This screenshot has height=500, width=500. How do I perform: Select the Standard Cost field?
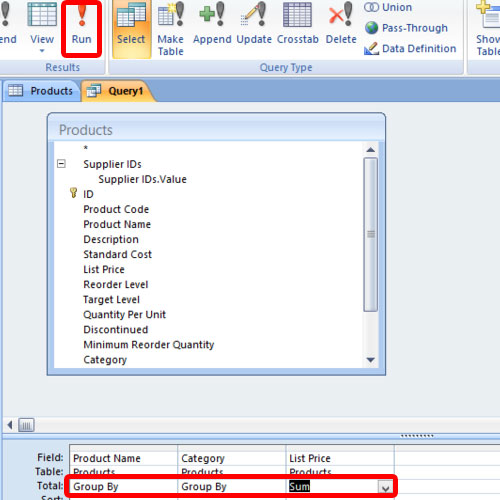click(117, 254)
